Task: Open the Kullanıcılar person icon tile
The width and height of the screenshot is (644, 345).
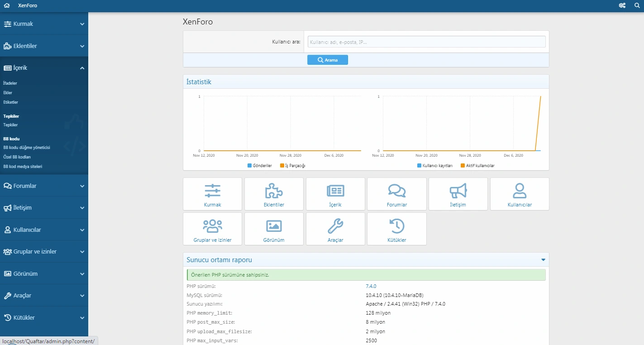Action: (x=520, y=194)
